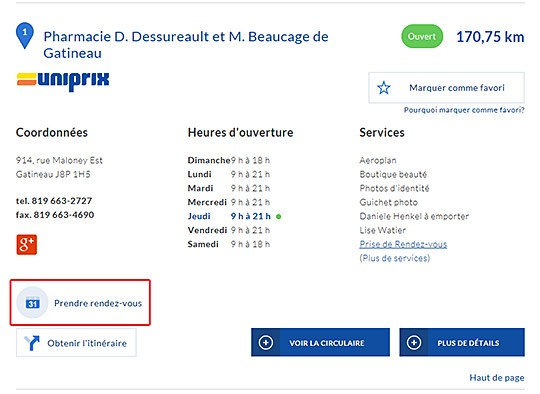Click the Services heading

[382, 133]
